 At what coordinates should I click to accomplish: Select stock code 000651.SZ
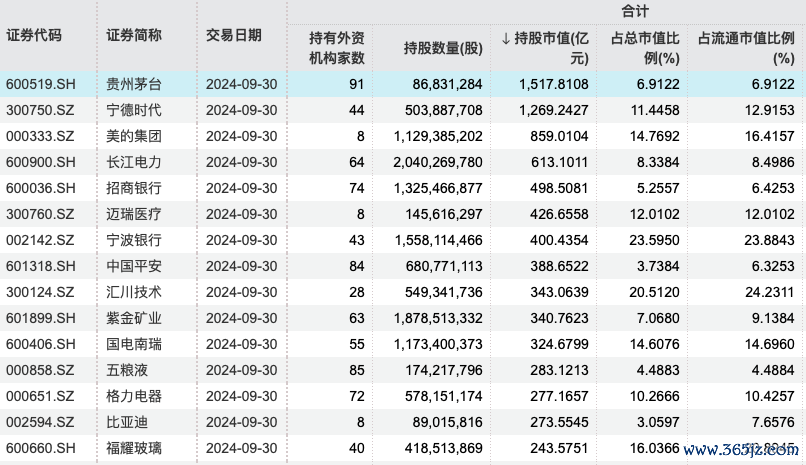click(x=40, y=396)
